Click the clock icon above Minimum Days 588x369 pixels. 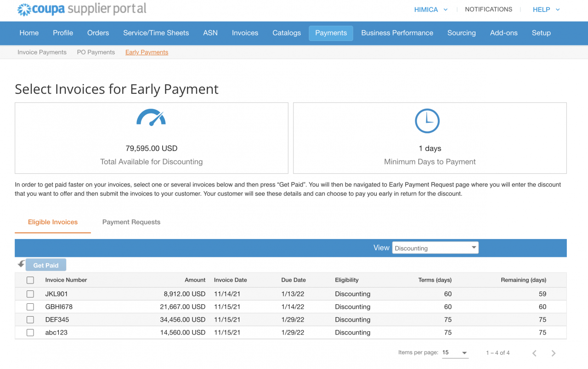pos(427,121)
